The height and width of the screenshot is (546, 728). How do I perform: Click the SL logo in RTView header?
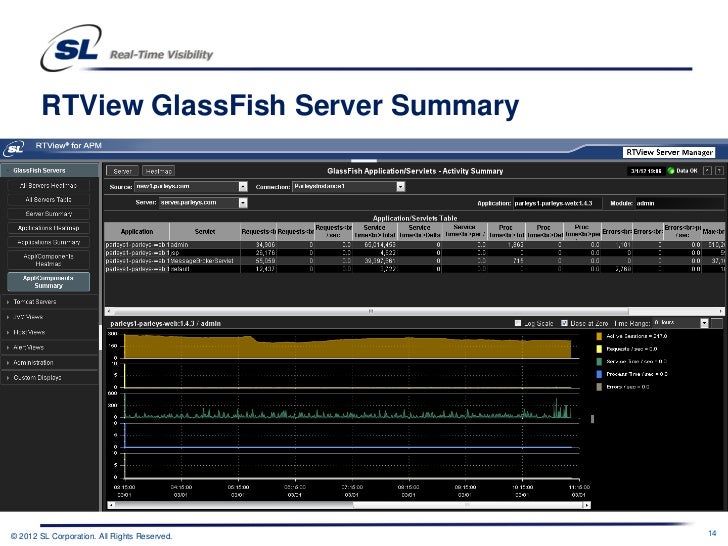point(13,149)
